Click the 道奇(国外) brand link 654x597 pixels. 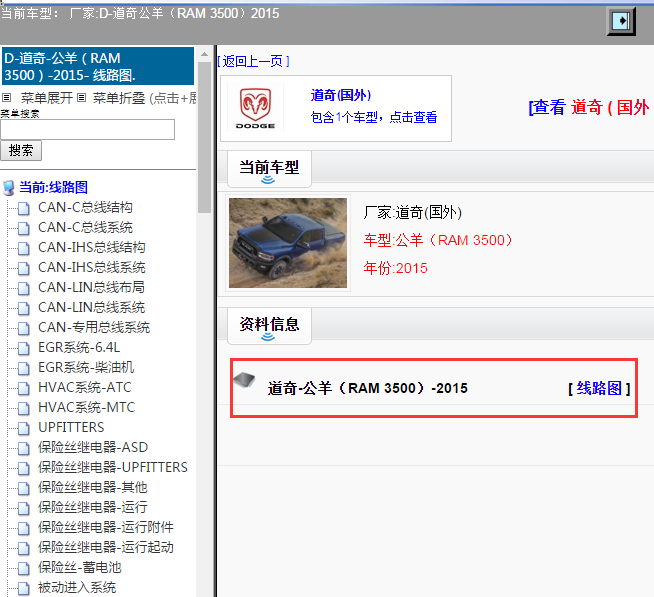(341, 96)
